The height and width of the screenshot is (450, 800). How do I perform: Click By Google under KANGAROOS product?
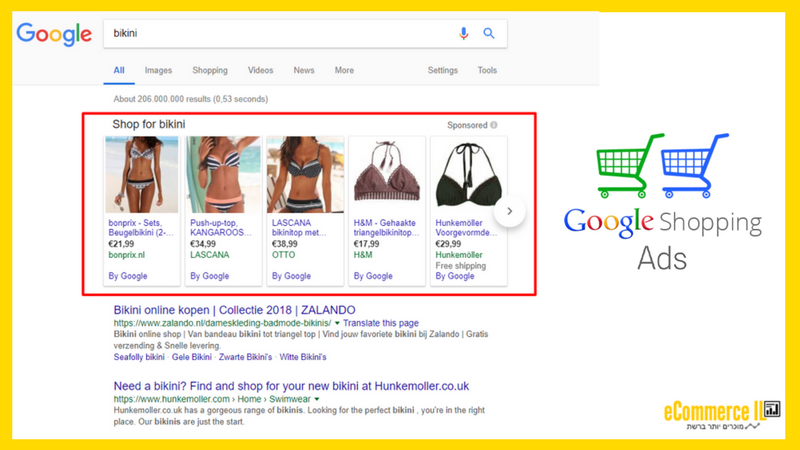(209, 276)
